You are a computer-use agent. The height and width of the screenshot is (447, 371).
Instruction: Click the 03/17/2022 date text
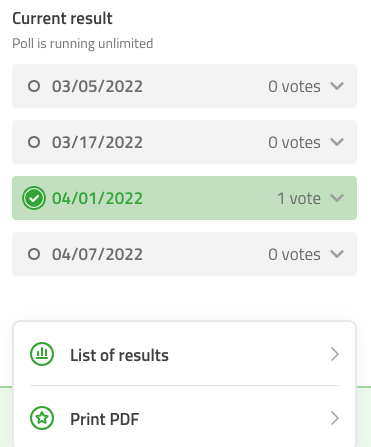(x=97, y=142)
